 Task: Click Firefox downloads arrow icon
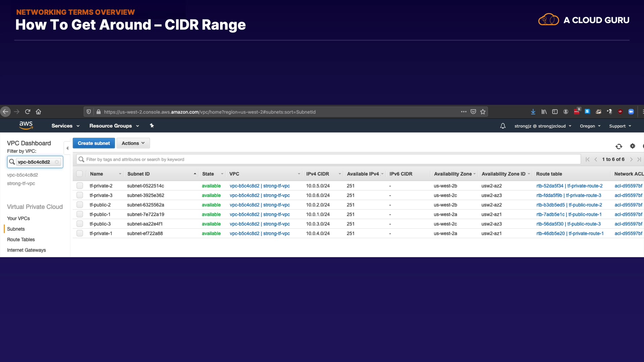click(x=533, y=112)
